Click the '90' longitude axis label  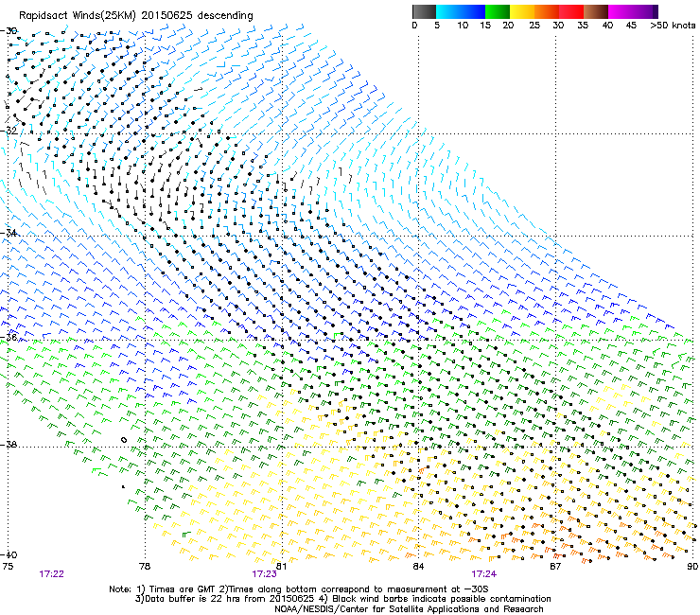coord(692,567)
